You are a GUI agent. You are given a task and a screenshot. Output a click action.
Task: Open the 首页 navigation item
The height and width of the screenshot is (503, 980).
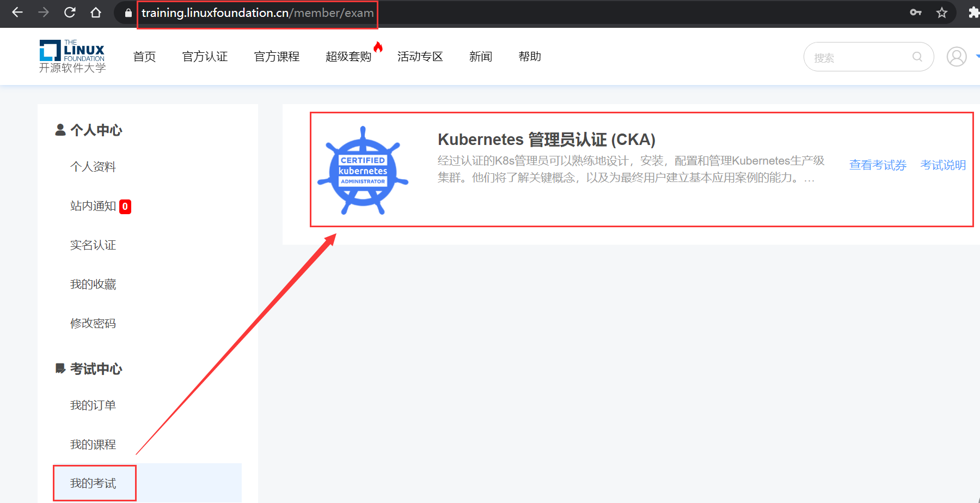click(x=144, y=57)
